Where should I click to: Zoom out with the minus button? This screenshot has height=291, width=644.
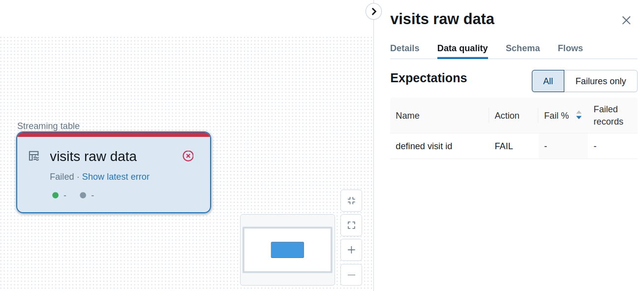pos(351,275)
